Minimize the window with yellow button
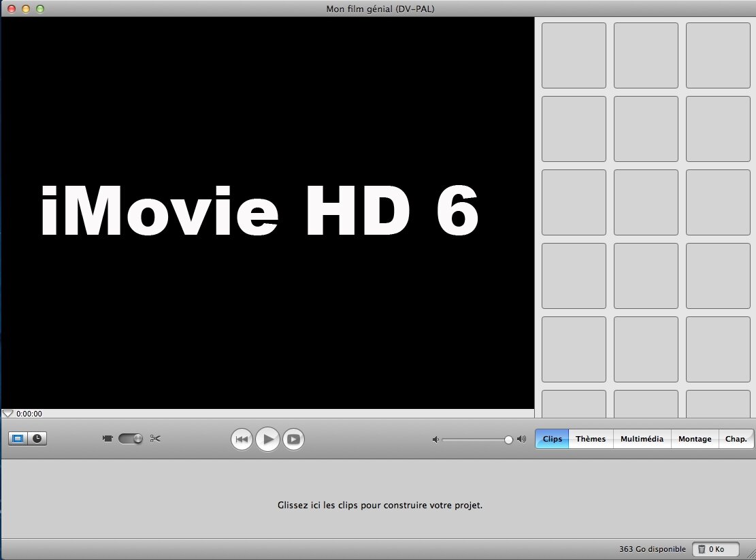This screenshot has width=756, height=560. (x=26, y=9)
